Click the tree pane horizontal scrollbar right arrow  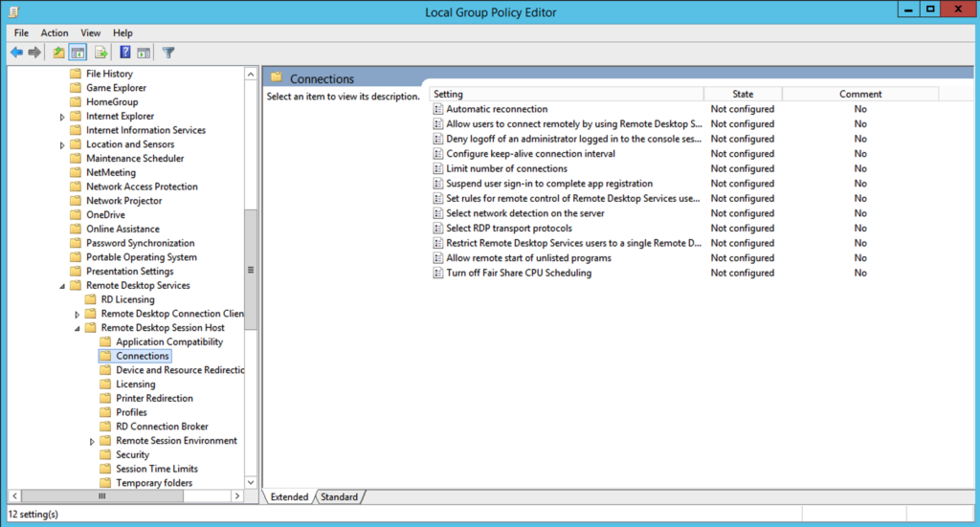pos(238,496)
